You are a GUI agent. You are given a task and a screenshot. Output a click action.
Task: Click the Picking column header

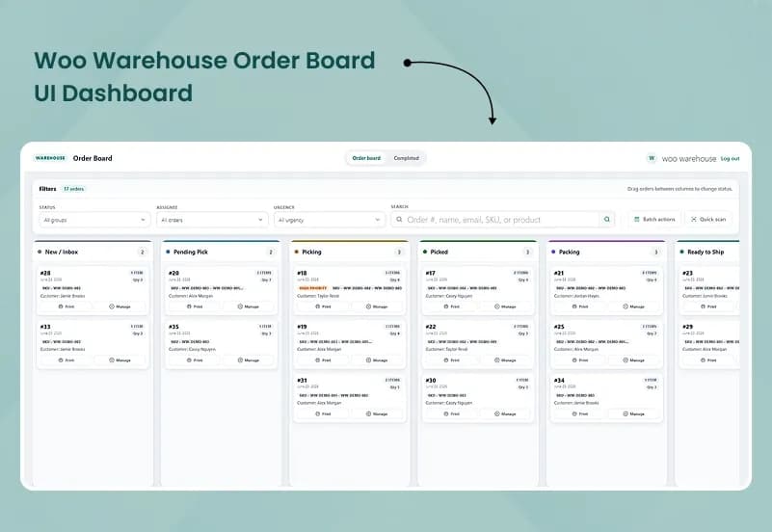pos(350,252)
